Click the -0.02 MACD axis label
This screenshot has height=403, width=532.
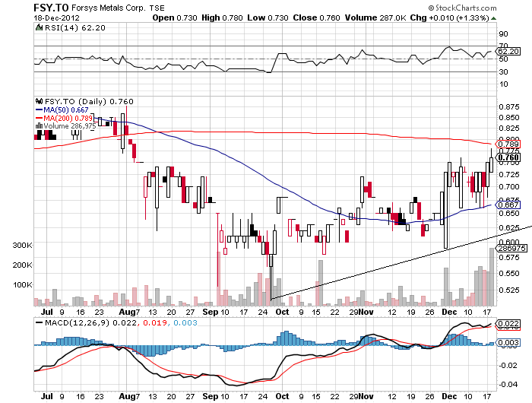pyautogui.click(x=508, y=365)
